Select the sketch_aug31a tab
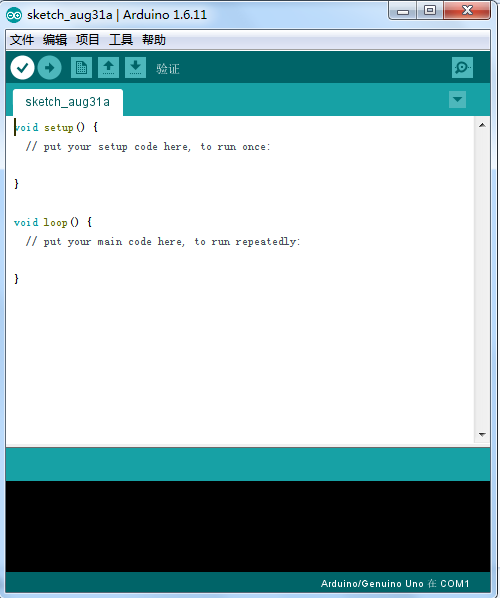Screen dimensions: 500x598 (68, 102)
